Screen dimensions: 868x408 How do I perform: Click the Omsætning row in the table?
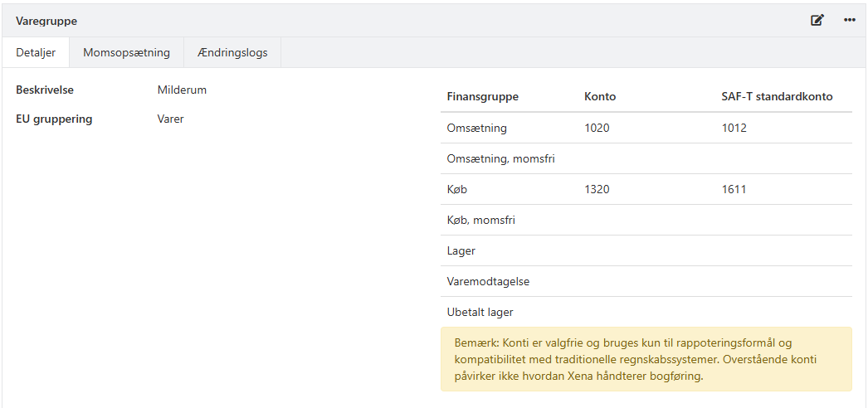pos(476,129)
